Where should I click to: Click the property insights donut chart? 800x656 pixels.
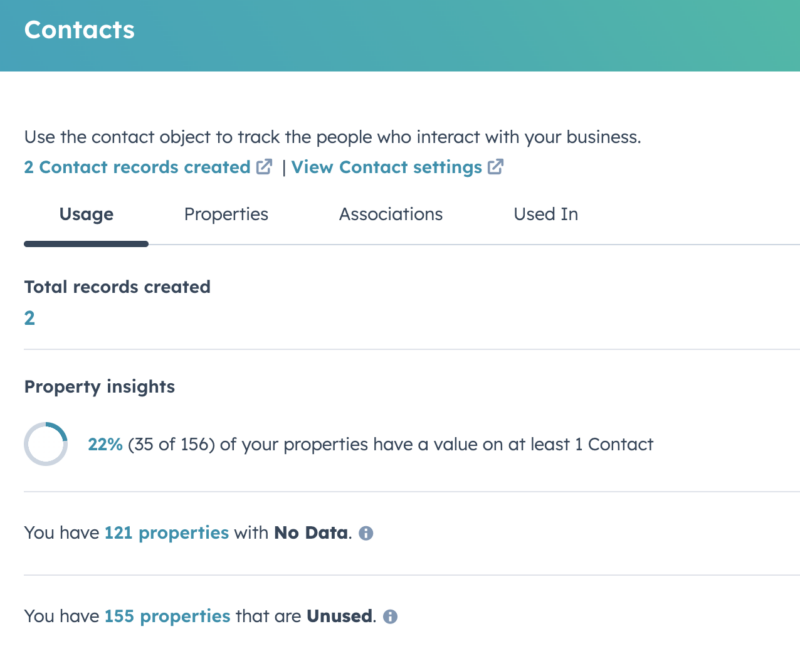(x=46, y=444)
